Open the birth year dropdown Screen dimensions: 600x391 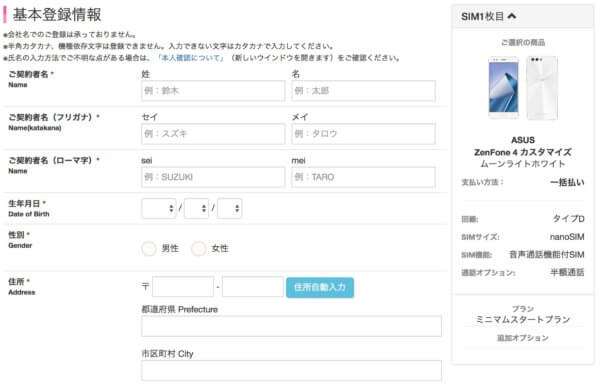click(159, 209)
